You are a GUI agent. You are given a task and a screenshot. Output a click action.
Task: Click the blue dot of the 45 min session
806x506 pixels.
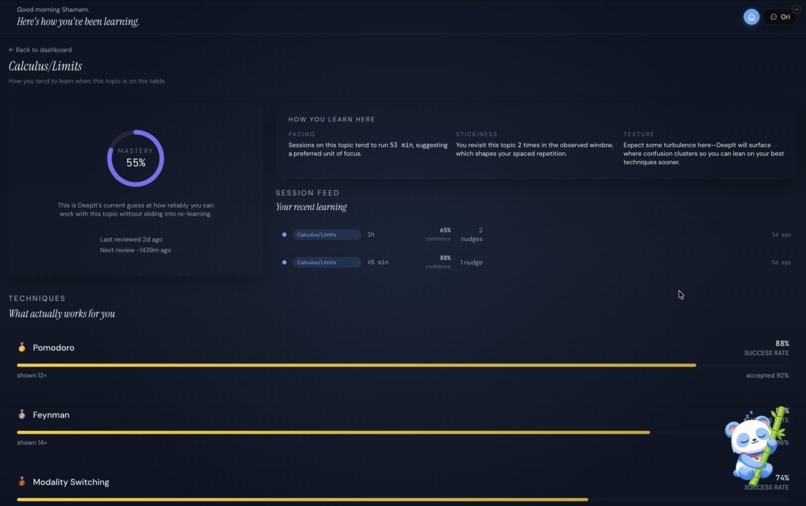pyautogui.click(x=284, y=262)
